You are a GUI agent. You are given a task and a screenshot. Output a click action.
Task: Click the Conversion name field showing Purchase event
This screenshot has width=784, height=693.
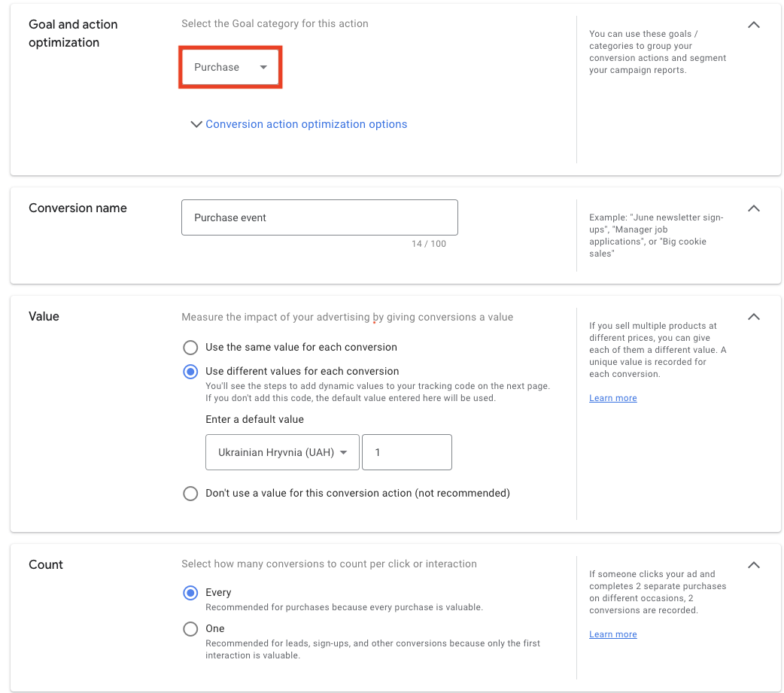pos(319,217)
